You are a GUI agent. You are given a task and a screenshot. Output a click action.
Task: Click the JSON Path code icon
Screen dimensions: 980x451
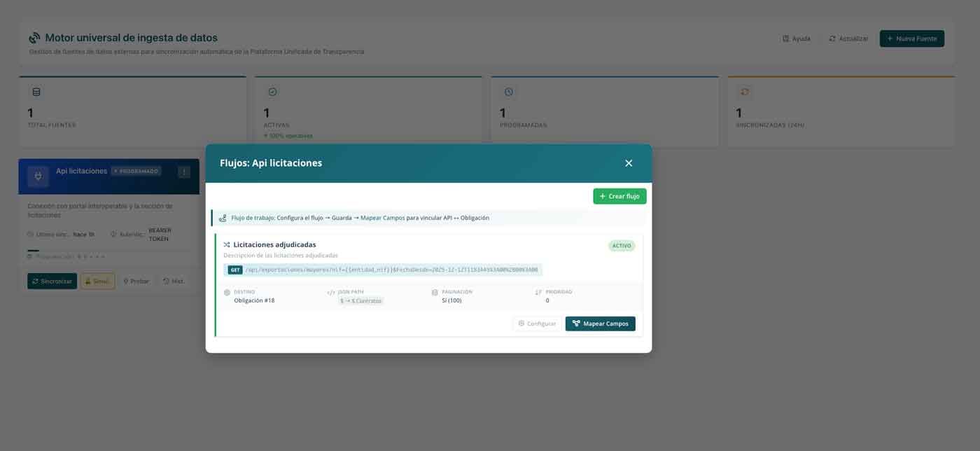pos(331,293)
